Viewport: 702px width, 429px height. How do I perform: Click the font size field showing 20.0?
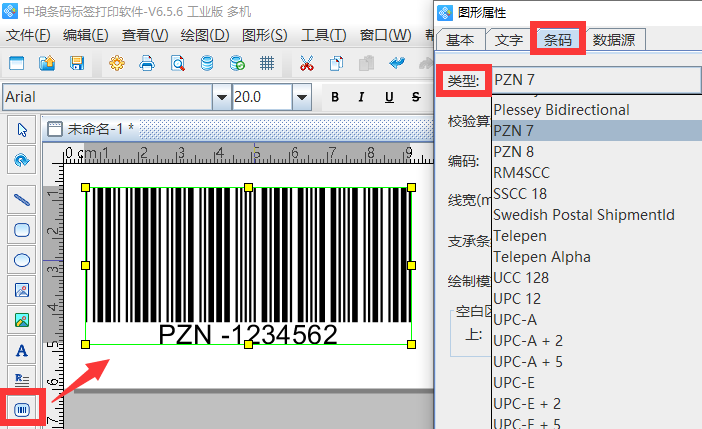262,97
